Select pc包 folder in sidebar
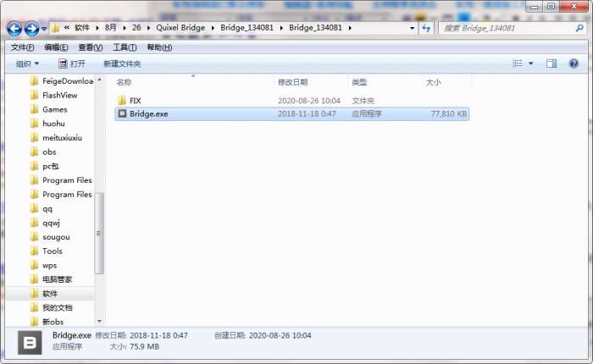 click(45, 166)
